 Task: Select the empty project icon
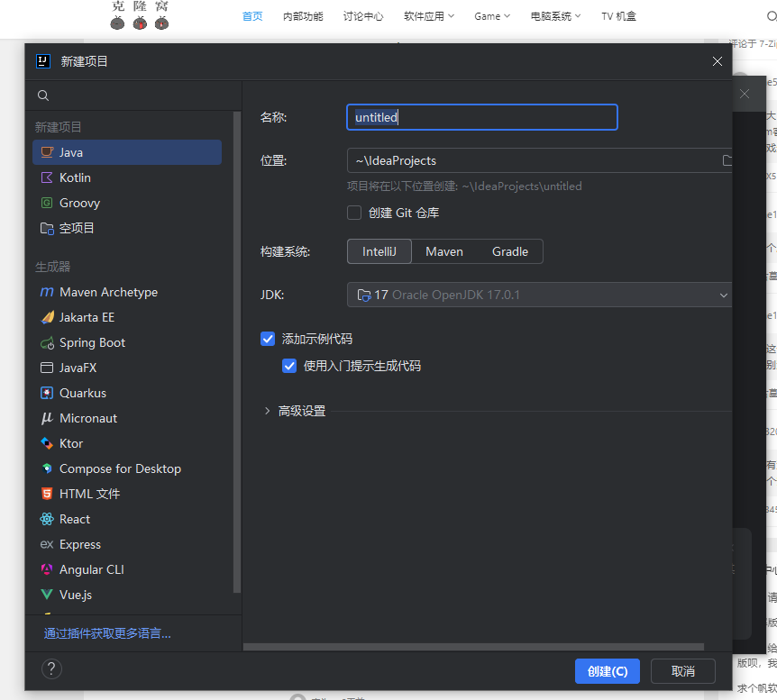[x=47, y=228]
